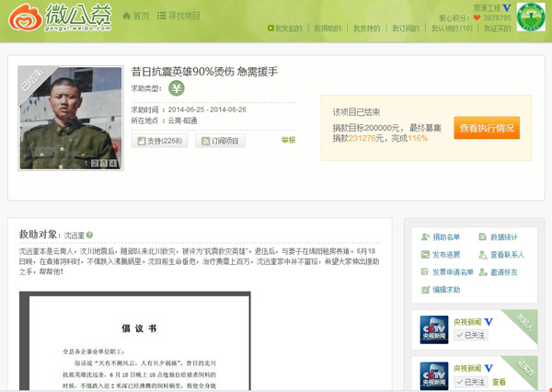
Task: Click the blue V badge on 证实方 card
Action: (489, 368)
